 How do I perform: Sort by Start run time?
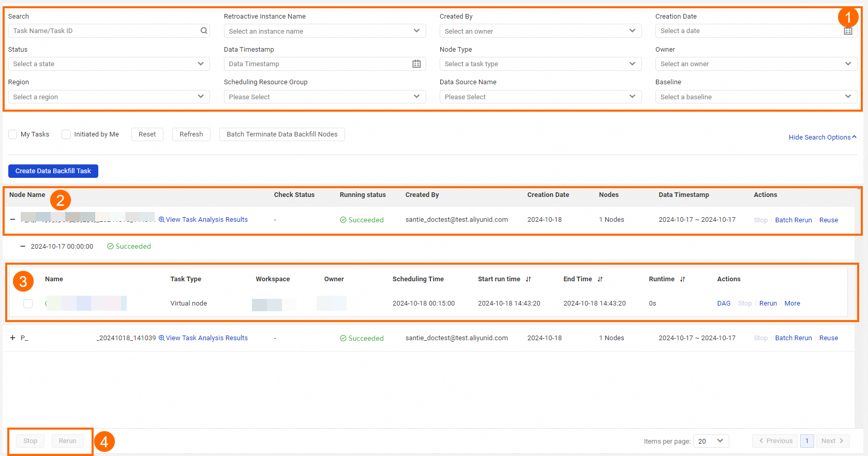(x=528, y=279)
